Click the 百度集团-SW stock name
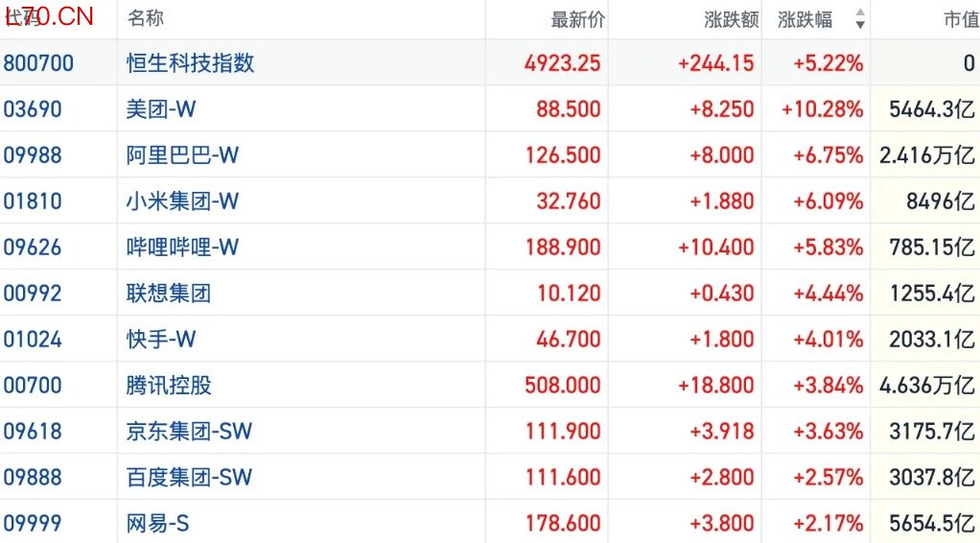Viewport: 980px width, 543px height. [189, 478]
